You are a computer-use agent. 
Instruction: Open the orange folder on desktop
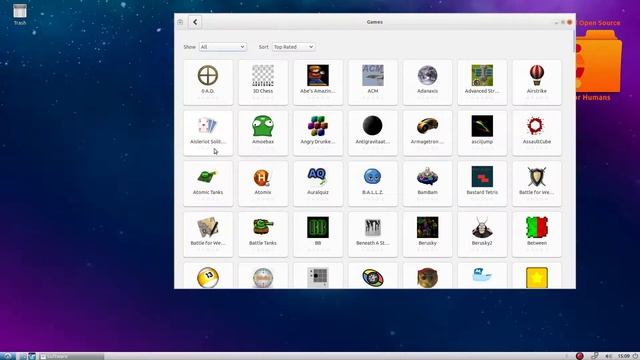pyautogui.click(x=598, y=61)
